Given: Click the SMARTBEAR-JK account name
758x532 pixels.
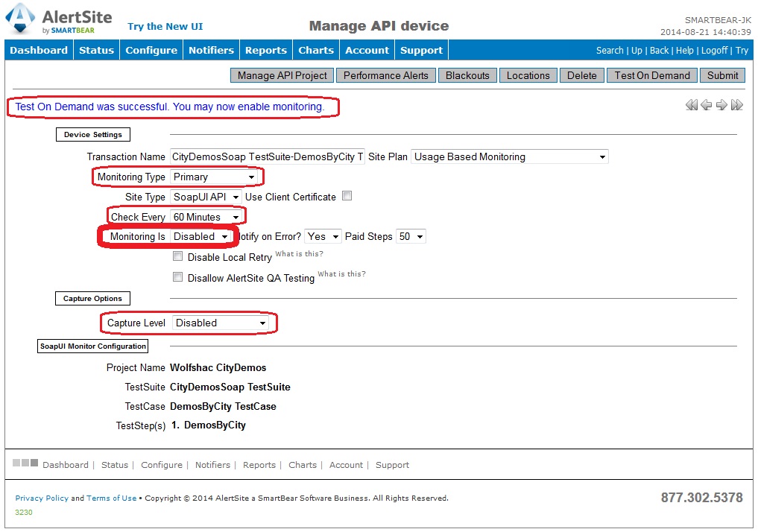Looking at the screenshot, I should (x=718, y=20).
